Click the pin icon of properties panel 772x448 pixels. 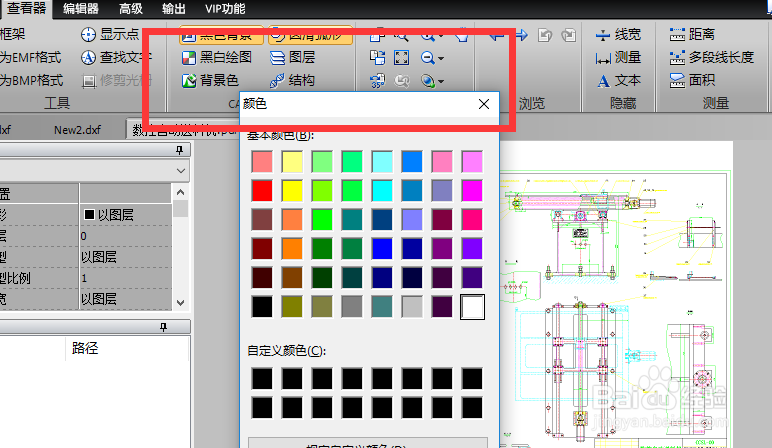pos(179,150)
